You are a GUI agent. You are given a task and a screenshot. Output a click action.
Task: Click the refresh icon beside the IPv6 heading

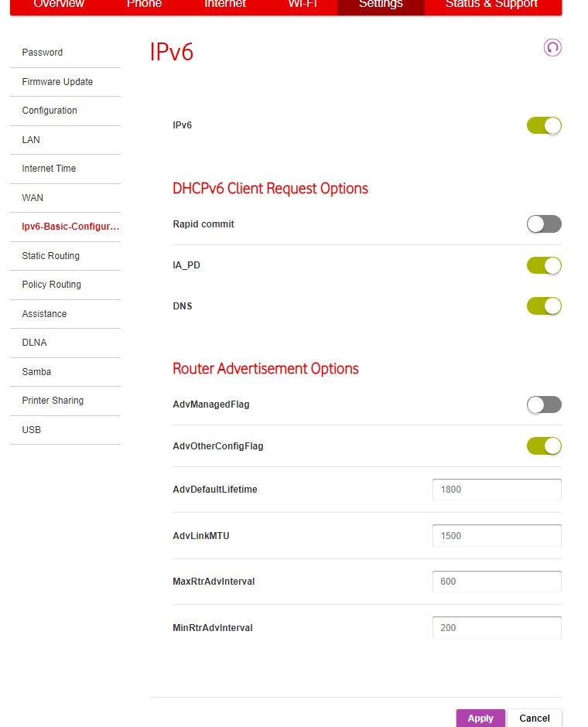tap(552, 47)
